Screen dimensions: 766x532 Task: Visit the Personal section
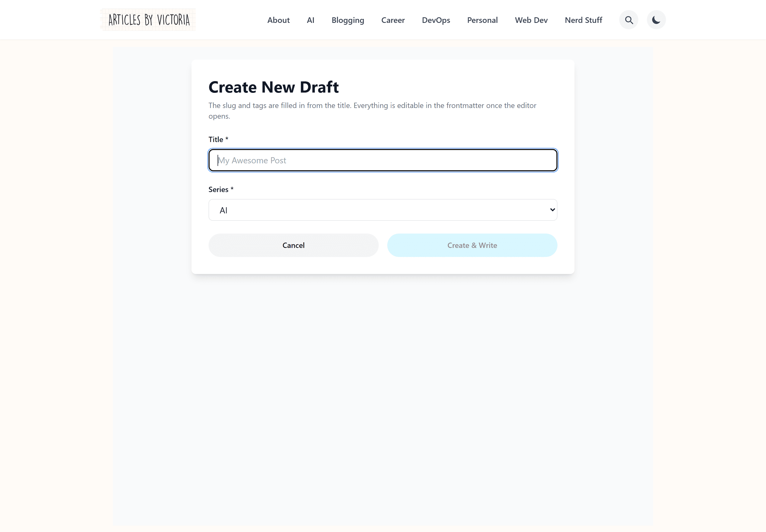[482, 20]
